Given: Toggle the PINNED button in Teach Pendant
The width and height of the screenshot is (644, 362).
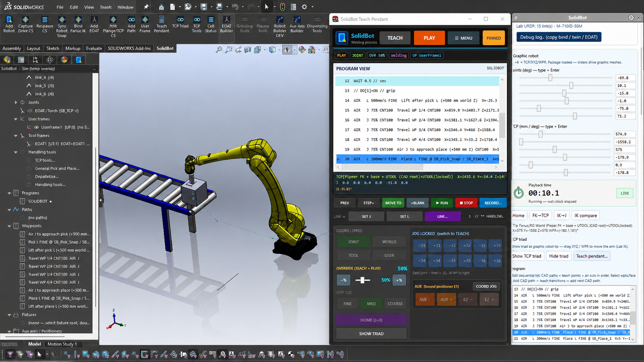Looking at the screenshot, I should (x=493, y=38).
